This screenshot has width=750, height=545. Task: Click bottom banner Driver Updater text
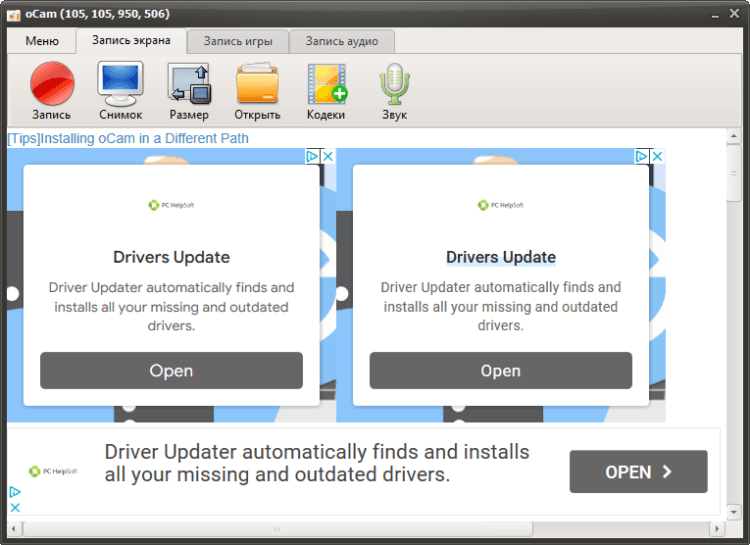(317, 463)
